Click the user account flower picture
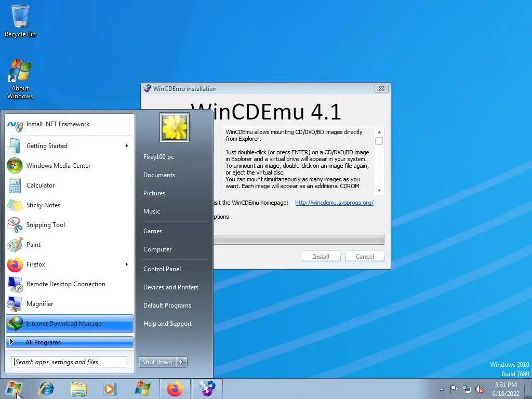532x399 pixels. click(175, 127)
